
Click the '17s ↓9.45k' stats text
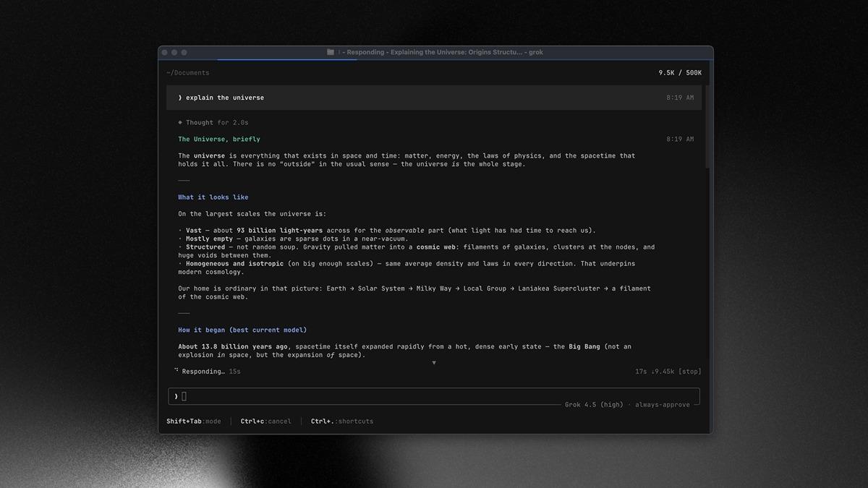[654, 372]
